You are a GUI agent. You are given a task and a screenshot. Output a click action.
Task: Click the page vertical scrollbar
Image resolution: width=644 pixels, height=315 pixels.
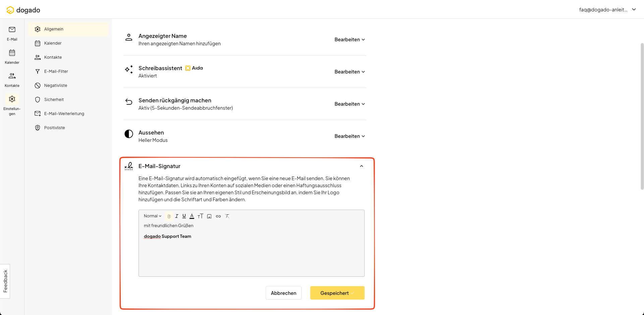(x=642, y=116)
